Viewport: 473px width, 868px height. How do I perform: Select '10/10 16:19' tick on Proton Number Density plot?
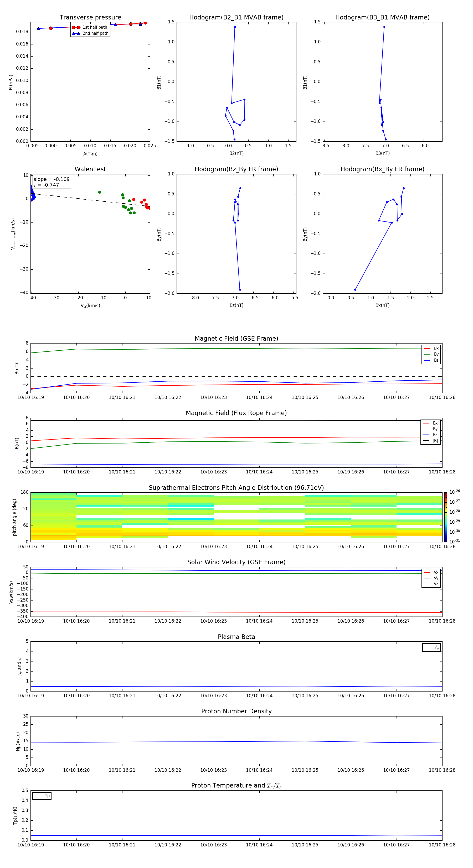pos(31,770)
